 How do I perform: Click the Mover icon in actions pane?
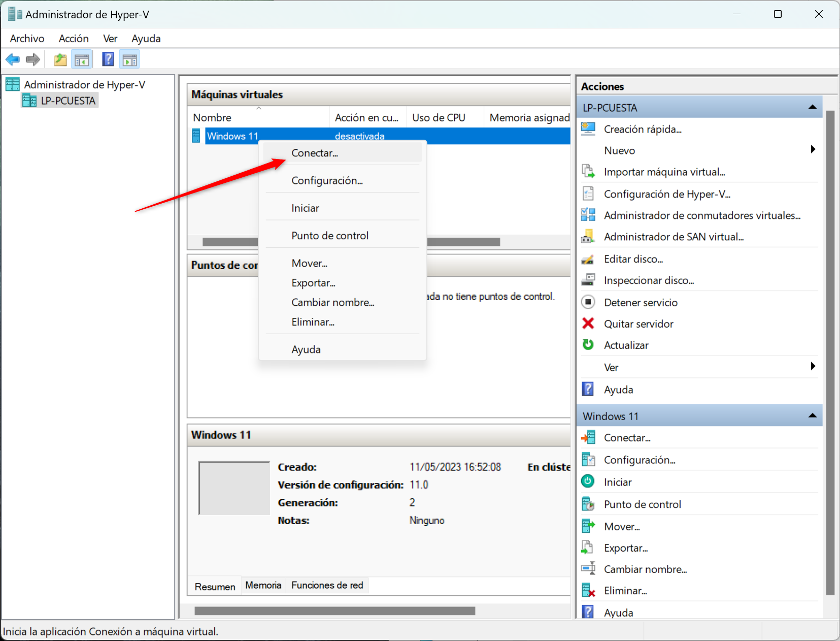(588, 526)
